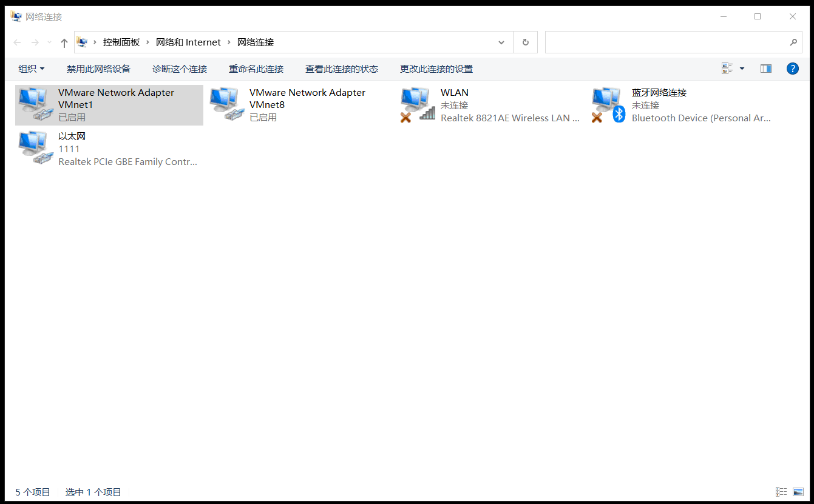Screen dimensions: 814x504
Task: Click the Forward navigation arrow
Action: 35,42
